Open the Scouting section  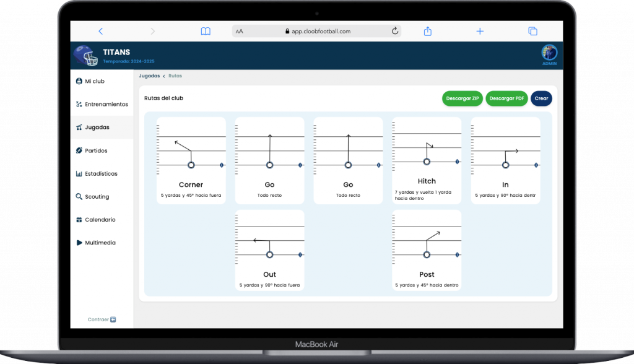(97, 197)
